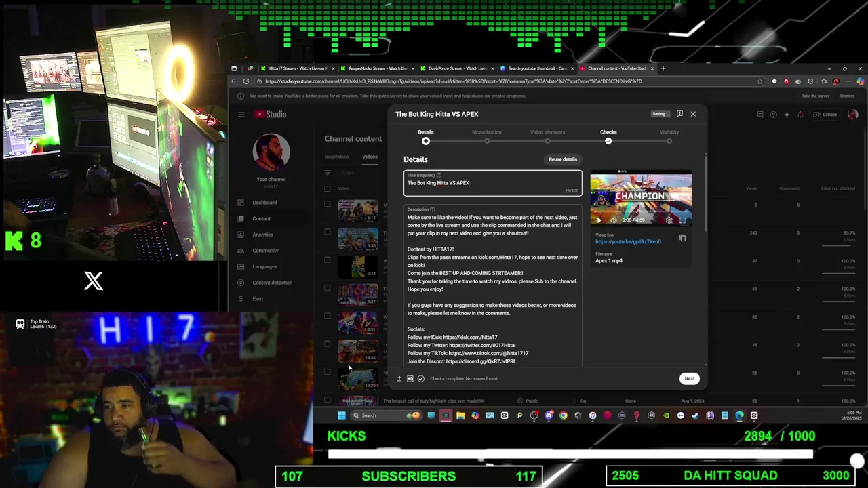868x488 pixels.
Task: Play the Apex video preview
Action: [x=599, y=220]
